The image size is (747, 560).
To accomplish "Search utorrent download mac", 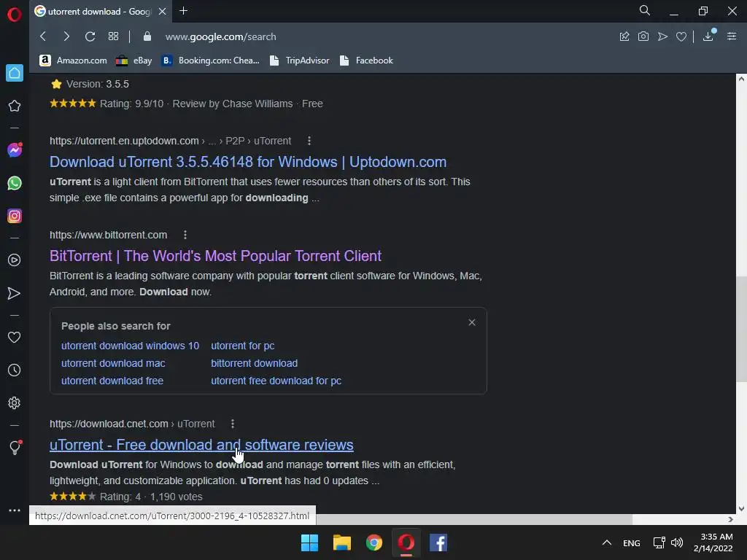I will pos(113,363).
